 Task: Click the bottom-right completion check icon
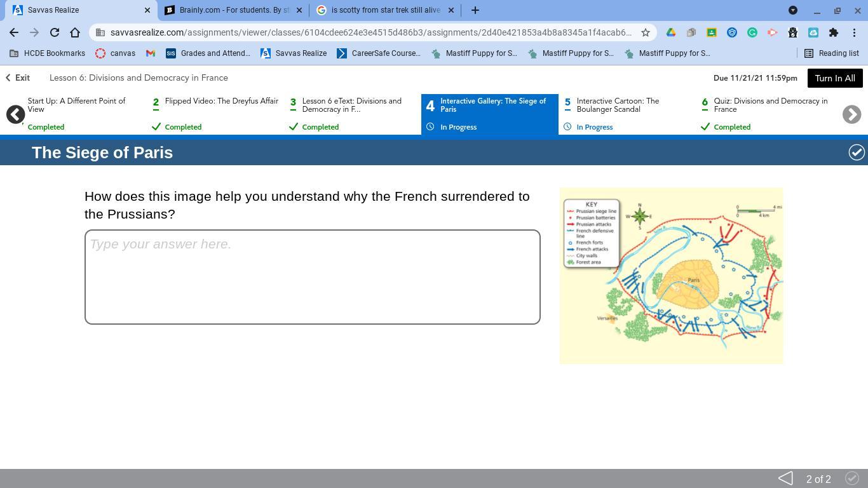(x=852, y=478)
